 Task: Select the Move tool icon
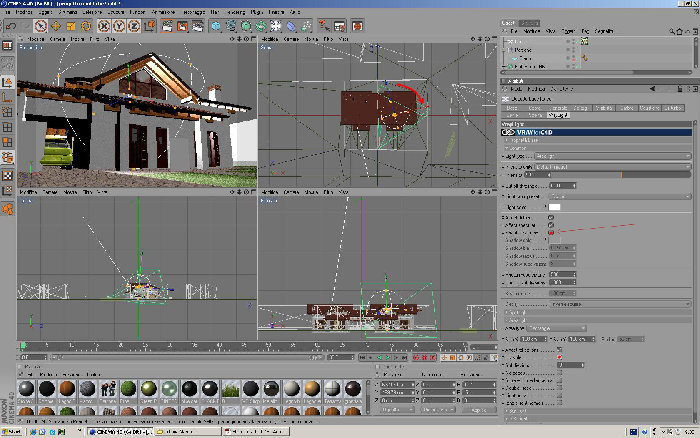tap(56, 26)
